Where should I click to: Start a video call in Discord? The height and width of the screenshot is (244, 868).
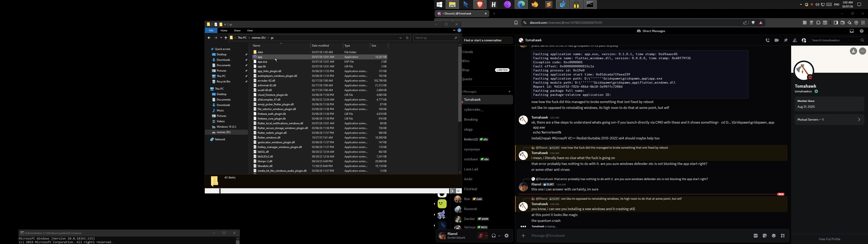tap(776, 40)
